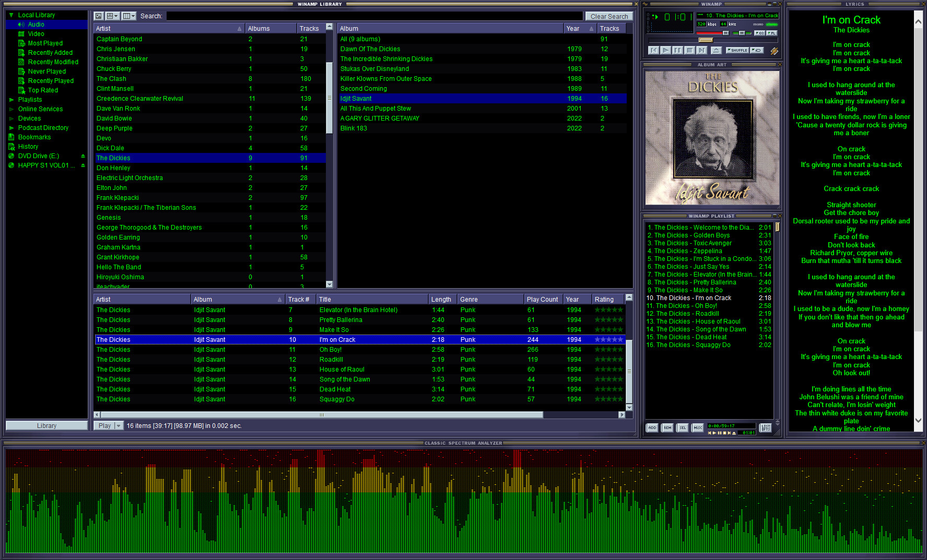
Task: Click the Eject icon in the main window
Action: pyautogui.click(x=717, y=50)
